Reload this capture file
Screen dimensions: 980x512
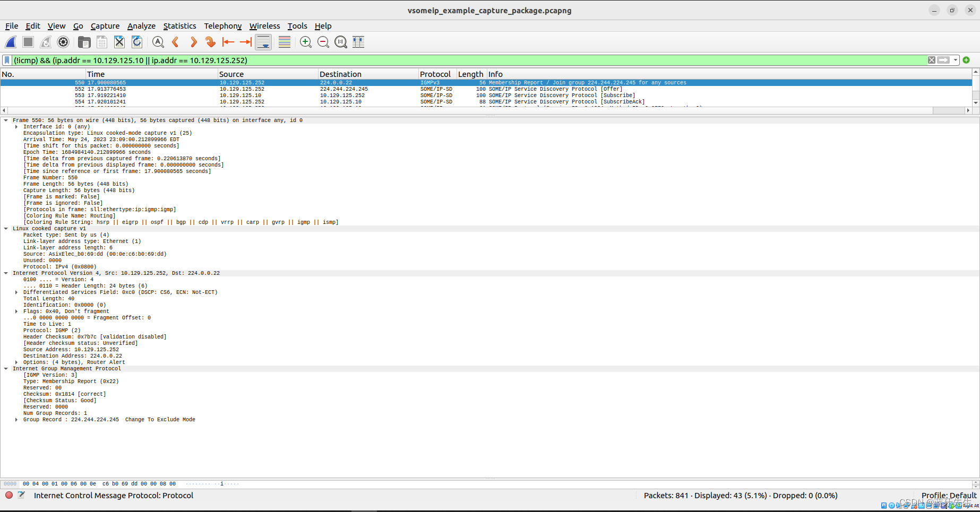click(x=136, y=42)
